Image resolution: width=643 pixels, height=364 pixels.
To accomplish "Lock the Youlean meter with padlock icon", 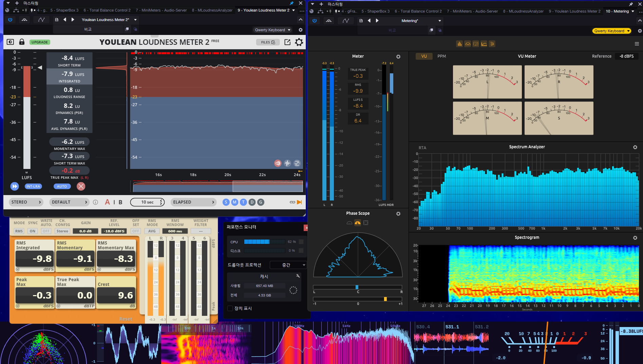I will pyautogui.click(x=22, y=42).
